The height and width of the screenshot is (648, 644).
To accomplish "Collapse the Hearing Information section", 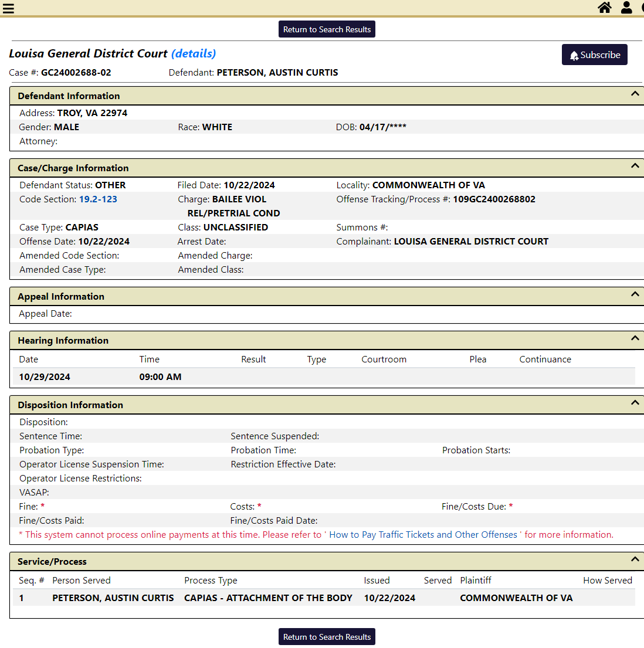I will tap(635, 338).
